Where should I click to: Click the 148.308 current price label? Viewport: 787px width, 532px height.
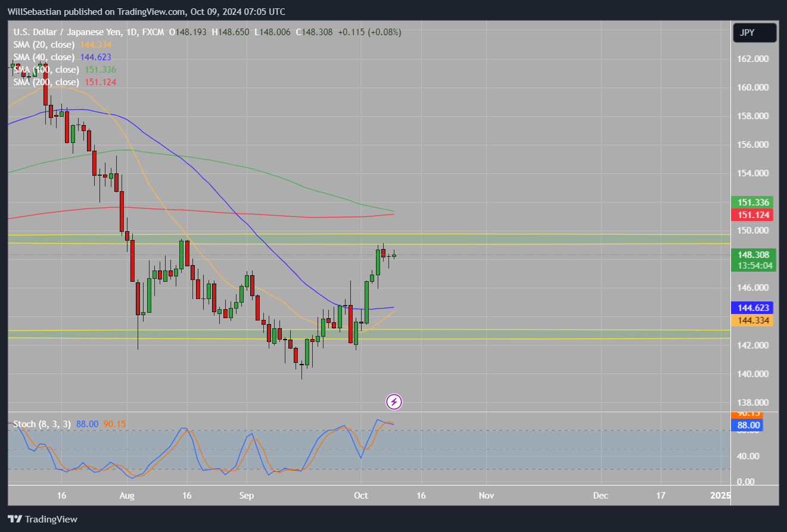coord(754,254)
